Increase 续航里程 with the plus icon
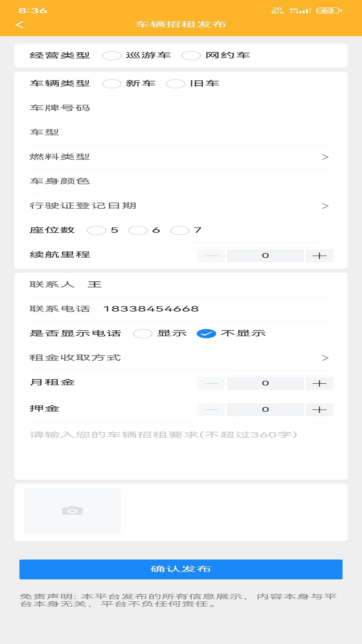Image resolution: width=362 pixels, height=644 pixels. (319, 256)
